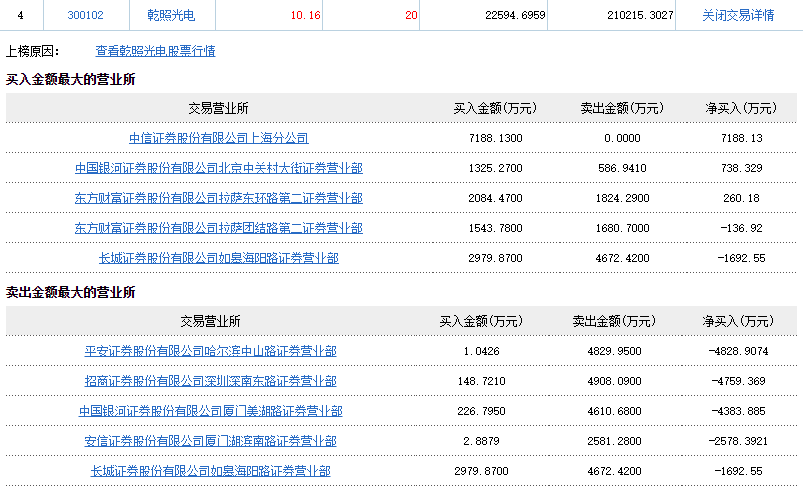803x487 pixels.
Task: Open 平安证券哈尔滨中山路营业部 link
Action: pos(210,351)
